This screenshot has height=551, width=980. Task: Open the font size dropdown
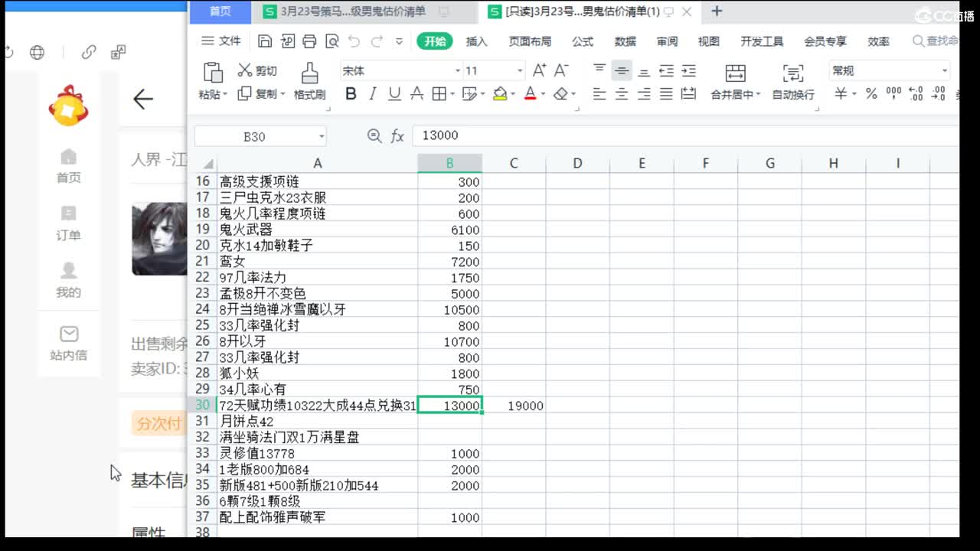tap(520, 71)
